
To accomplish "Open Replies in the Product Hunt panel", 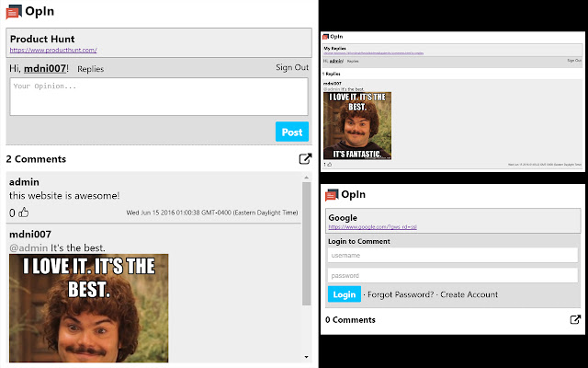I will coord(90,69).
